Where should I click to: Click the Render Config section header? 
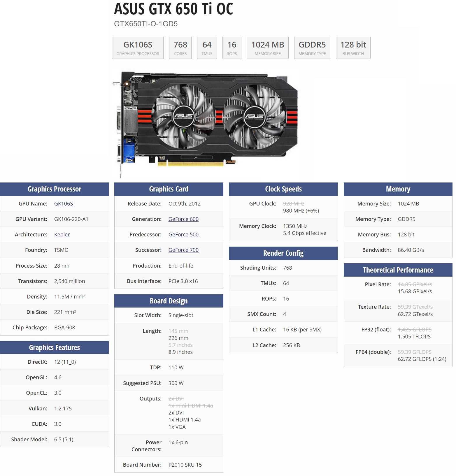click(x=283, y=253)
